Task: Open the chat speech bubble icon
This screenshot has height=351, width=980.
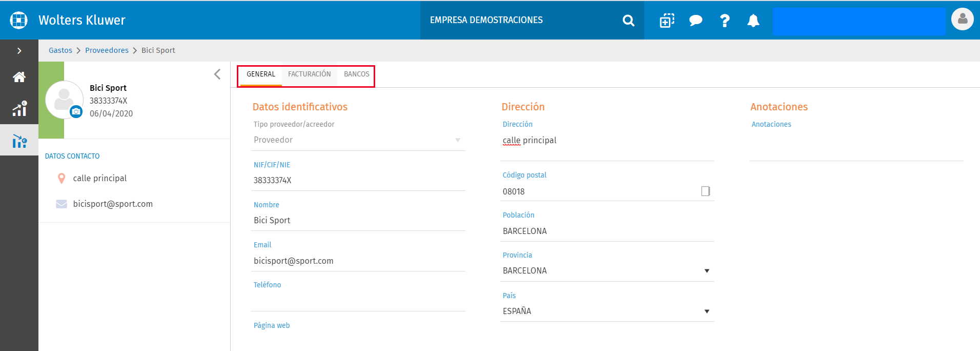Action: (x=696, y=21)
